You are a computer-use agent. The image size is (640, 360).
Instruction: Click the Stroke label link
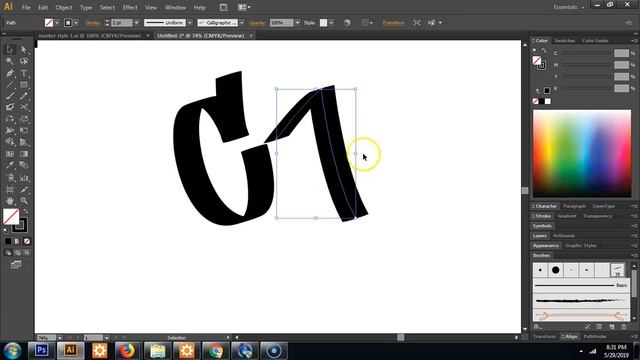[x=93, y=23]
